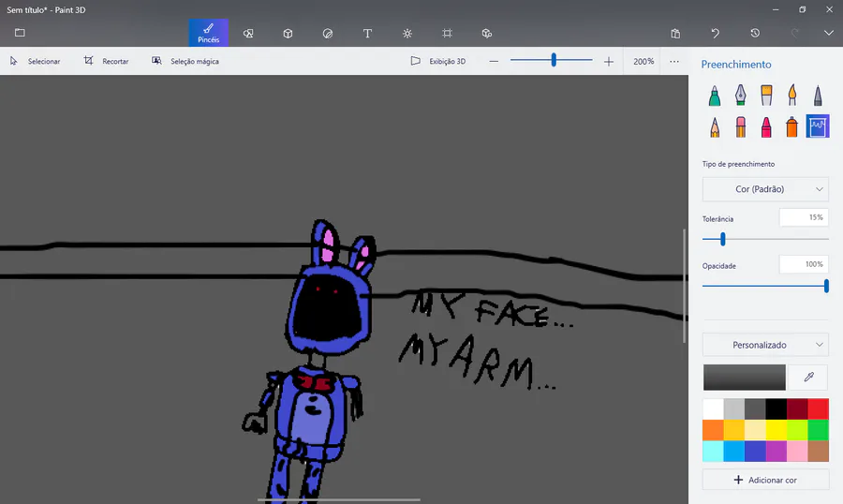
Task: Select the Fill bucket tool
Action: pos(818,127)
